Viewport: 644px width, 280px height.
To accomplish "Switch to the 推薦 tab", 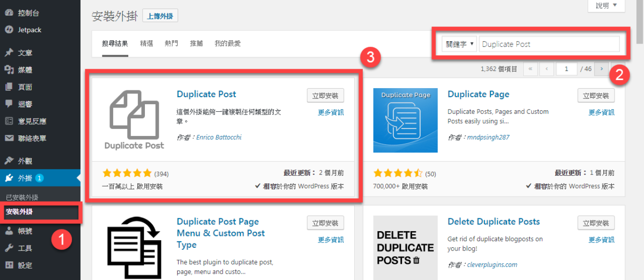I will coord(196,43).
